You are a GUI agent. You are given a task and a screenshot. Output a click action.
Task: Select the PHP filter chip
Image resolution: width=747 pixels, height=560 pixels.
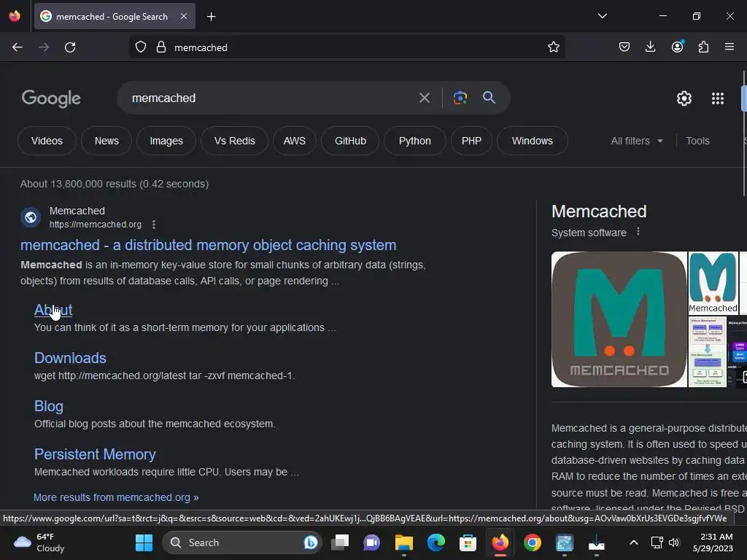471,141
